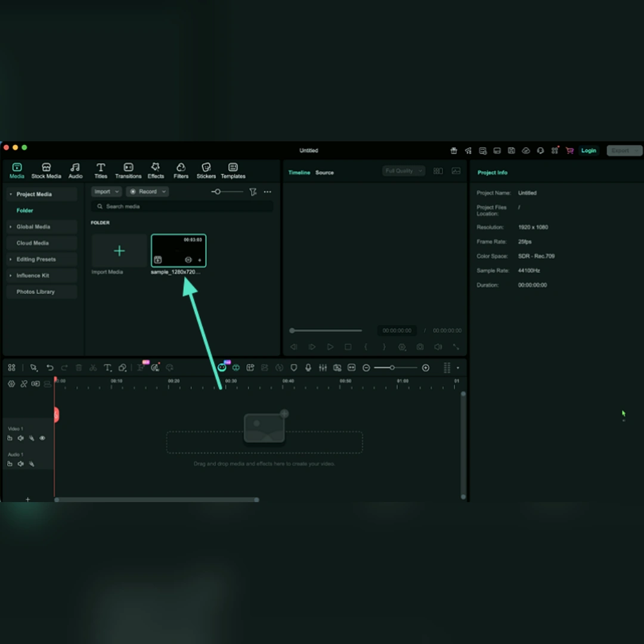Screen dimensions: 644x644
Task: Open the Full Quality dropdown
Action: 403,171
